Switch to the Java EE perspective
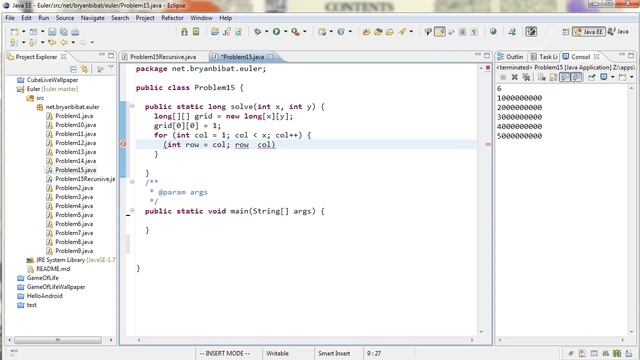Image resolution: width=640 pixels, height=360 pixels. pyautogui.click(x=588, y=32)
